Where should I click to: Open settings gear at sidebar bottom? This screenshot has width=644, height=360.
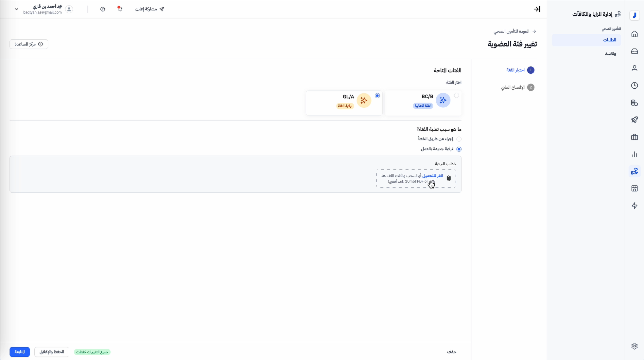click(634, 346)
